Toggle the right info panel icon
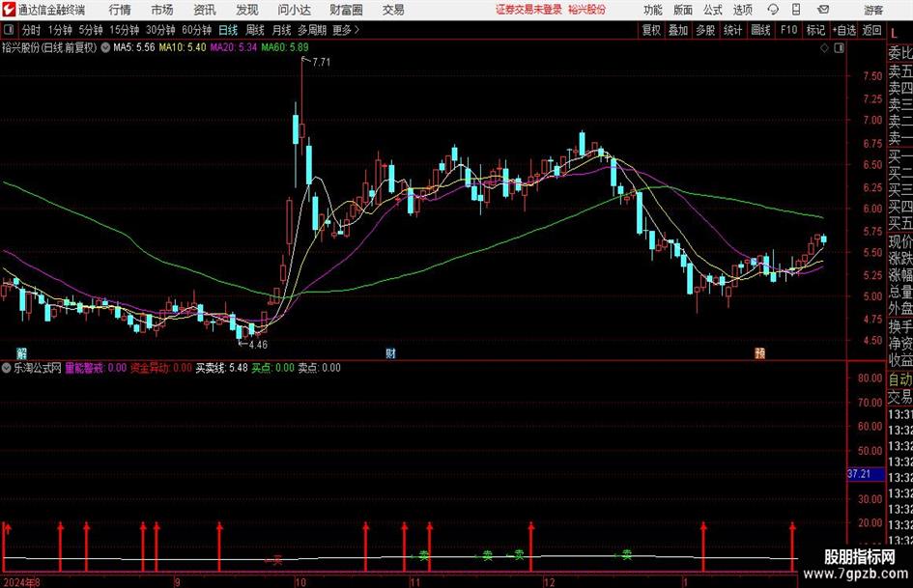 (x=839, y=48)
